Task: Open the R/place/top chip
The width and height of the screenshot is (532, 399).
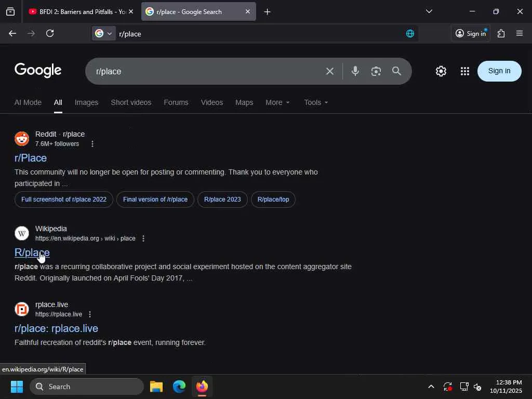Action: point(273,199)
